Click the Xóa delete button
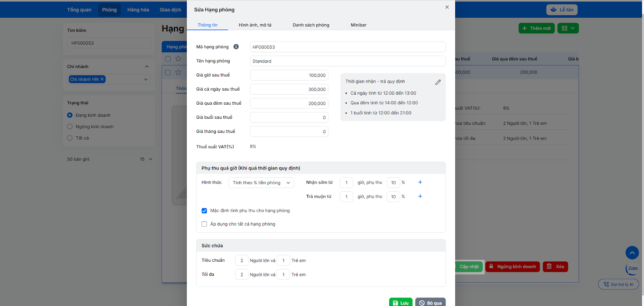 pos(555,267)
